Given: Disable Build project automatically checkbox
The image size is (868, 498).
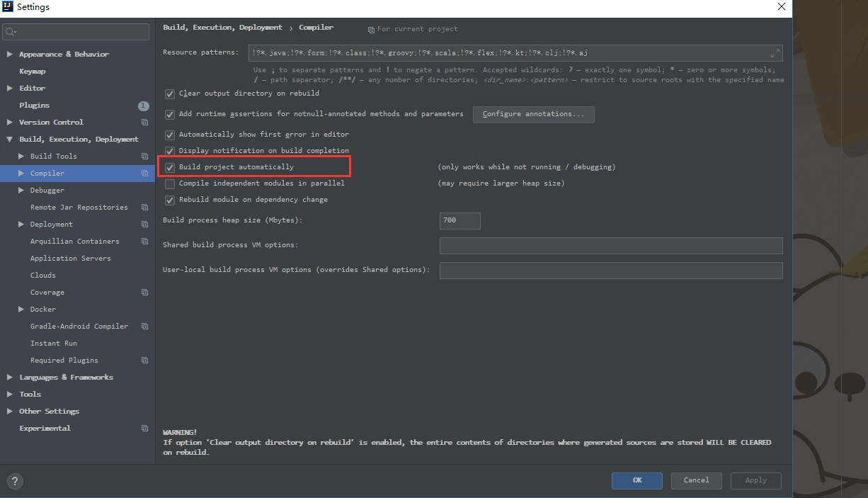Looking at the screenshot, I should (170, 167).
